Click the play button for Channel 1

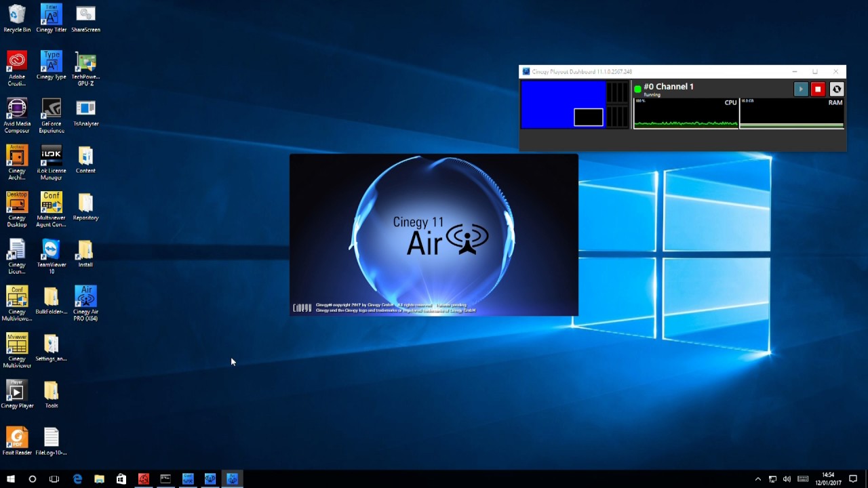801,89
